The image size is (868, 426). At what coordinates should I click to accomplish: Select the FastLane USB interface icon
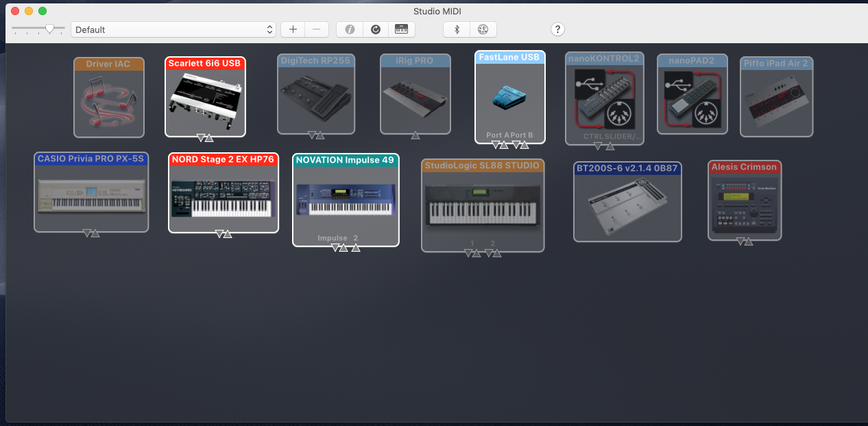point(510,98)
